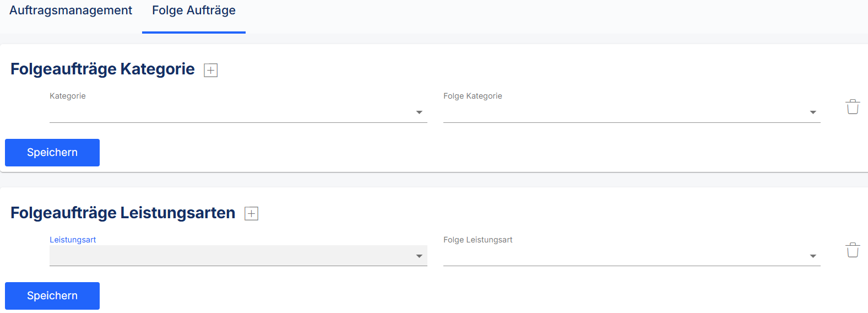Click the Folgeaufträge Kategorie heading
Image resolution: width=868 pixels, height=313 pixels.
(x=102, y=69)
